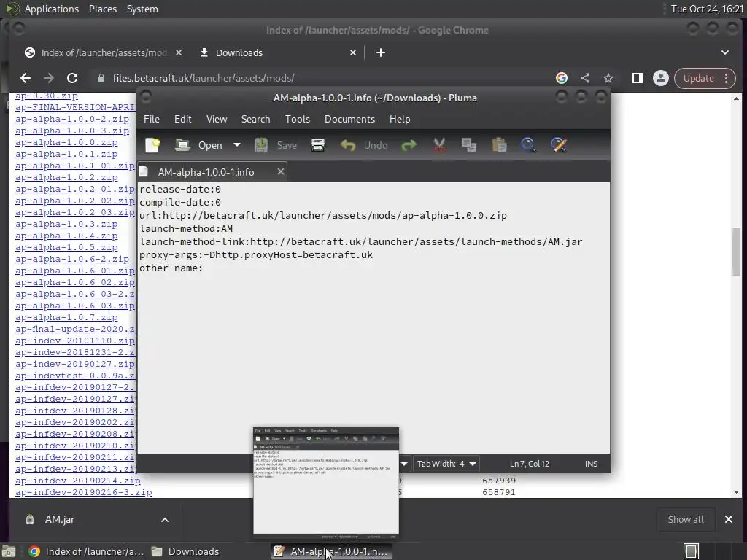The width and height of the screenshot is (747, 560).
Task: Switch to the Index of /launcher/assets/mods tab
Action: (104, 52)
